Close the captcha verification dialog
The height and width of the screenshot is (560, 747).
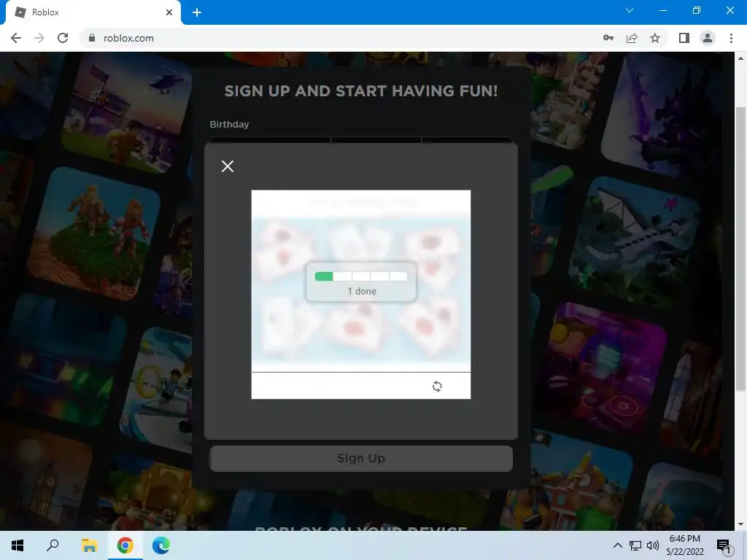point(228,166)
